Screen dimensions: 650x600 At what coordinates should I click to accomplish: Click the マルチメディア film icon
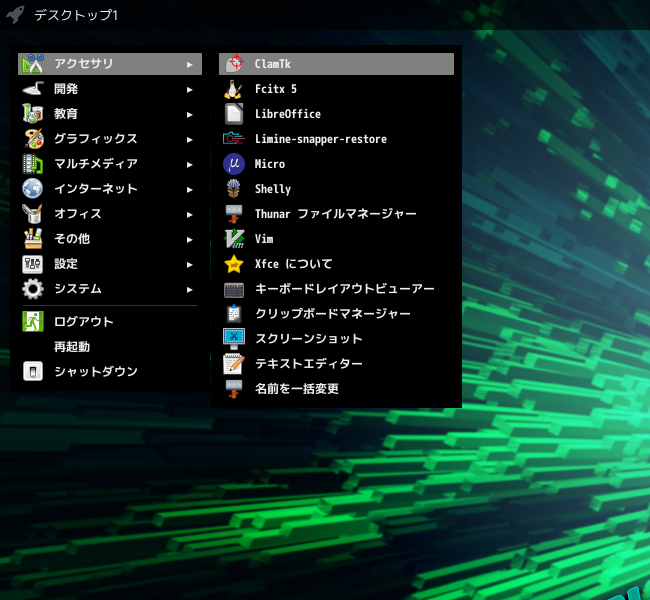(33, 164)
